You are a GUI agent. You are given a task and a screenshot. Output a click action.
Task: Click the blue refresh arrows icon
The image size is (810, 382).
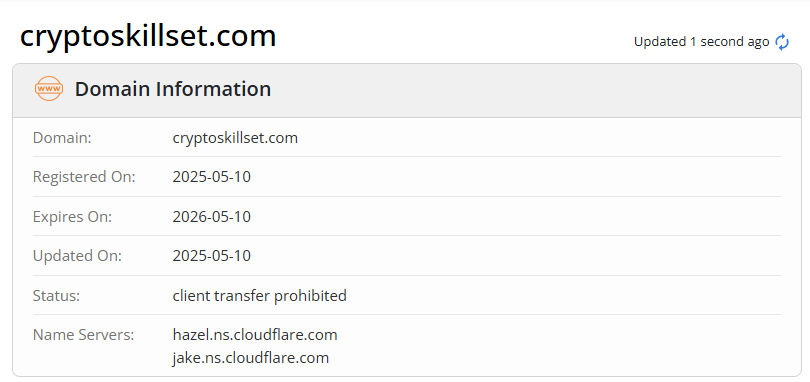point(782,42)
